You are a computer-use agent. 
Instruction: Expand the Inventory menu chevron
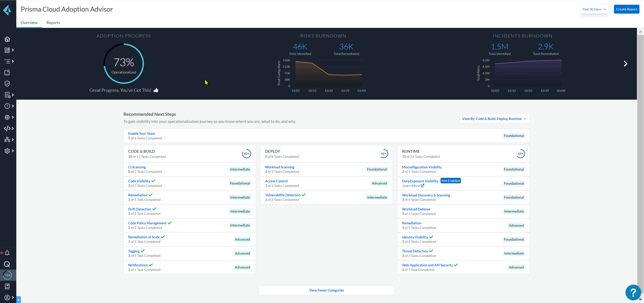click(13, 61)
